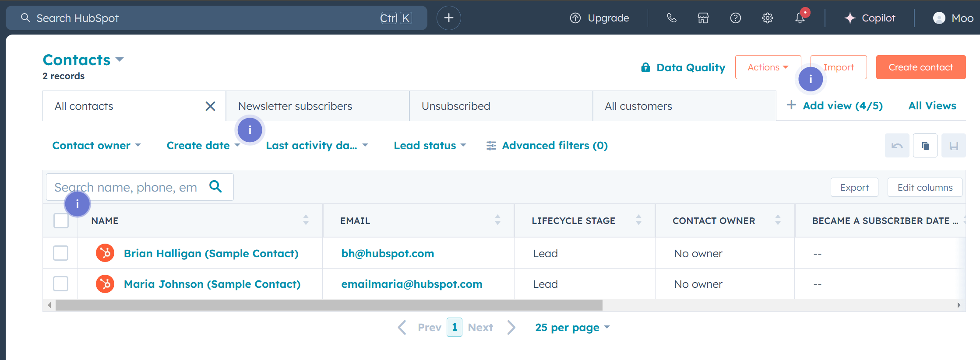Open the quick create plus button

pyautogui.click(x=449, y=18)
